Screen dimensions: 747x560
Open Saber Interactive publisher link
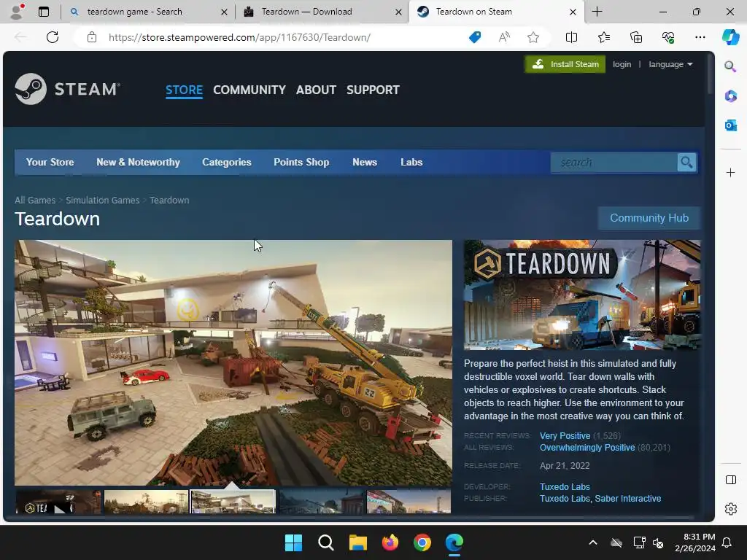628,499
